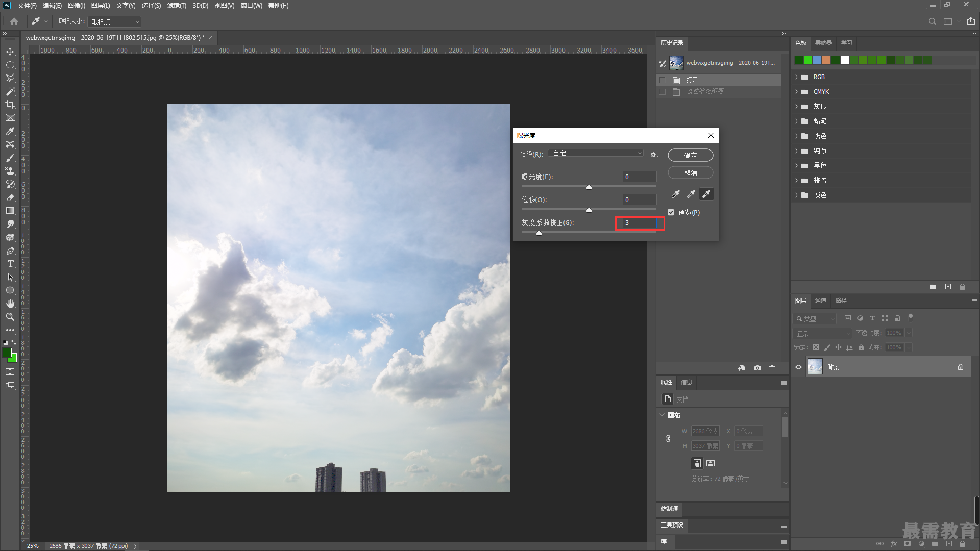This screenshot has width=980, height=551.
Task: Select the Magic Wand tool
Action: click(x=10, y=91)
